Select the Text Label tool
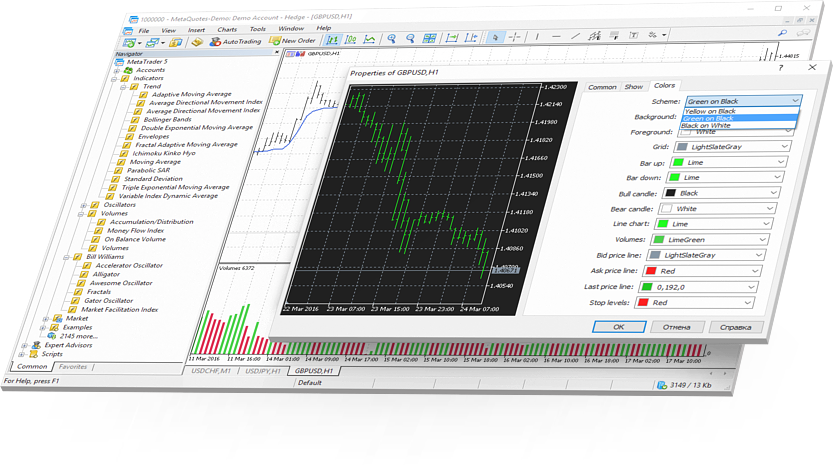This screenshot has width=833, height=470. (634, 35)
